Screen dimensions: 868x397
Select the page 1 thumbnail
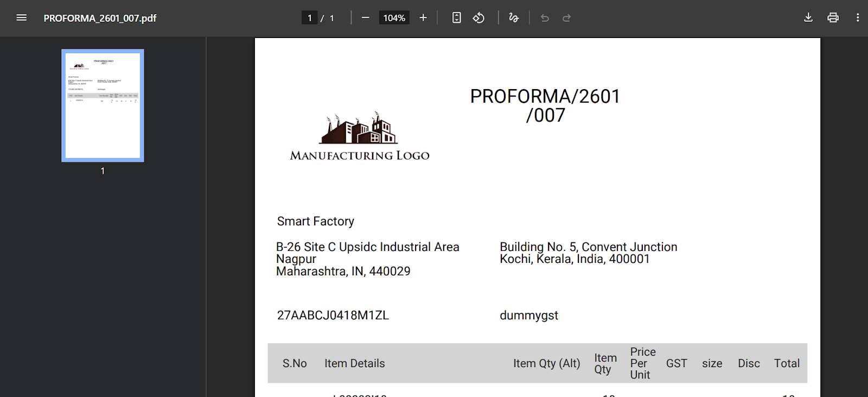(103, 105)
